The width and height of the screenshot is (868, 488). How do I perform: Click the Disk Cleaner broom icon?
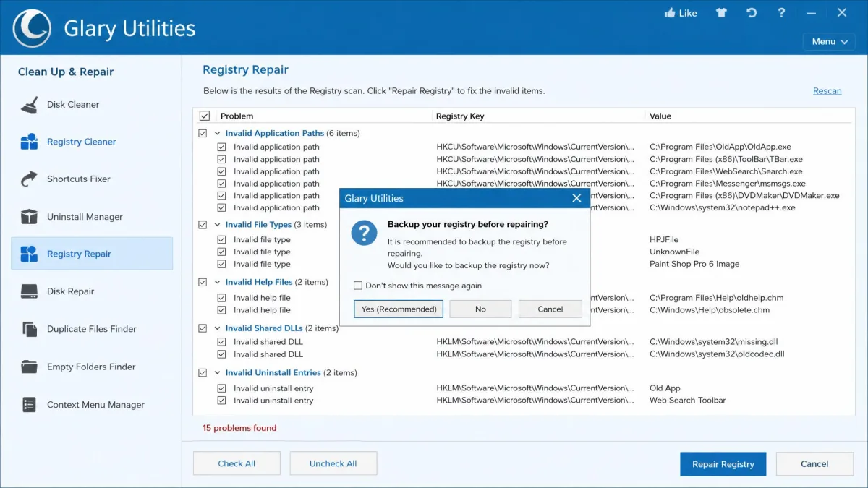point(29,105)
